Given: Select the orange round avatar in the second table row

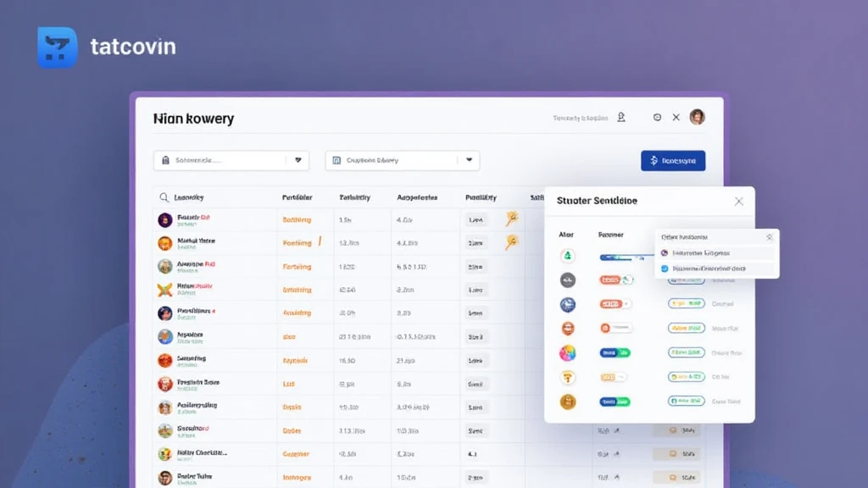Looking at the screenshot, I should click(x=165, y=243).
